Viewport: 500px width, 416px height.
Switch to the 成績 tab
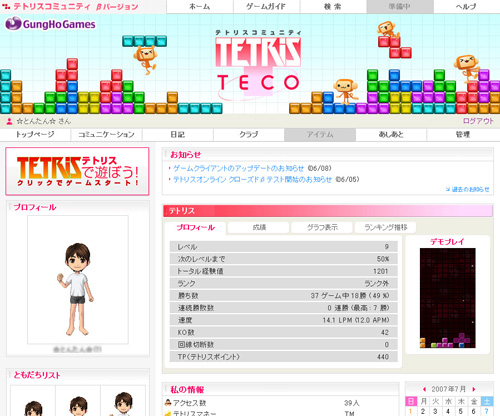click(259, 227)
